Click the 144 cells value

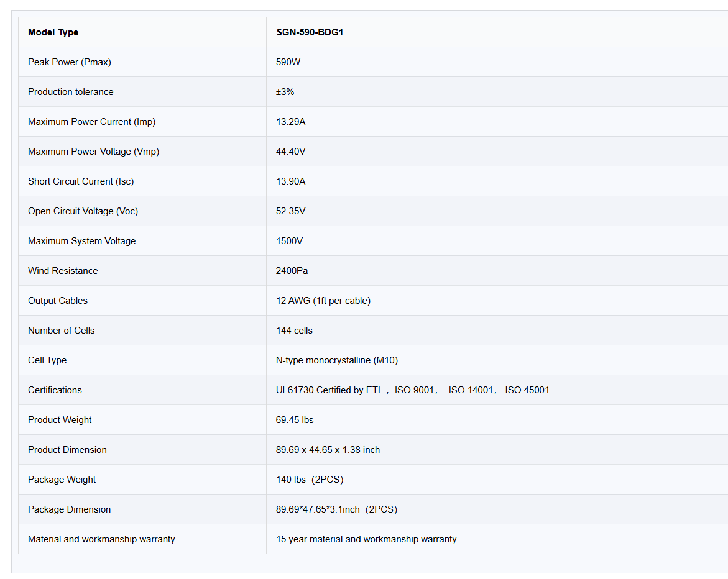pos(295,331)
